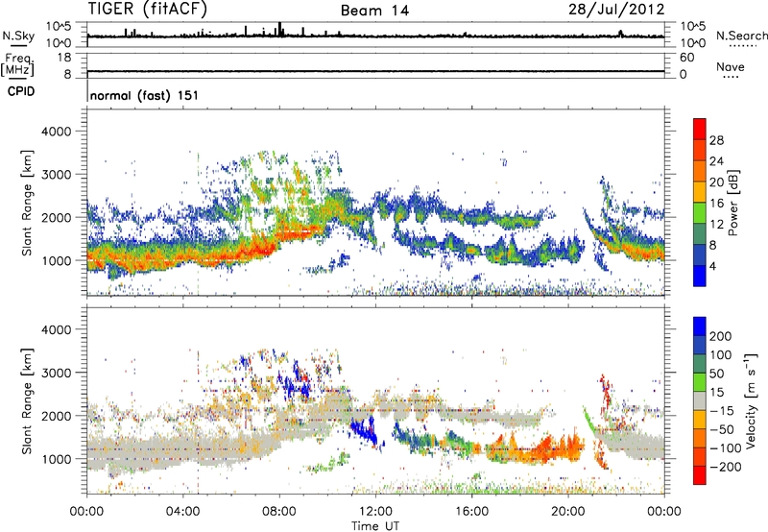Click '3000' on the velocity panel axis
The image size is (768, 532).
tap(56, 373)
